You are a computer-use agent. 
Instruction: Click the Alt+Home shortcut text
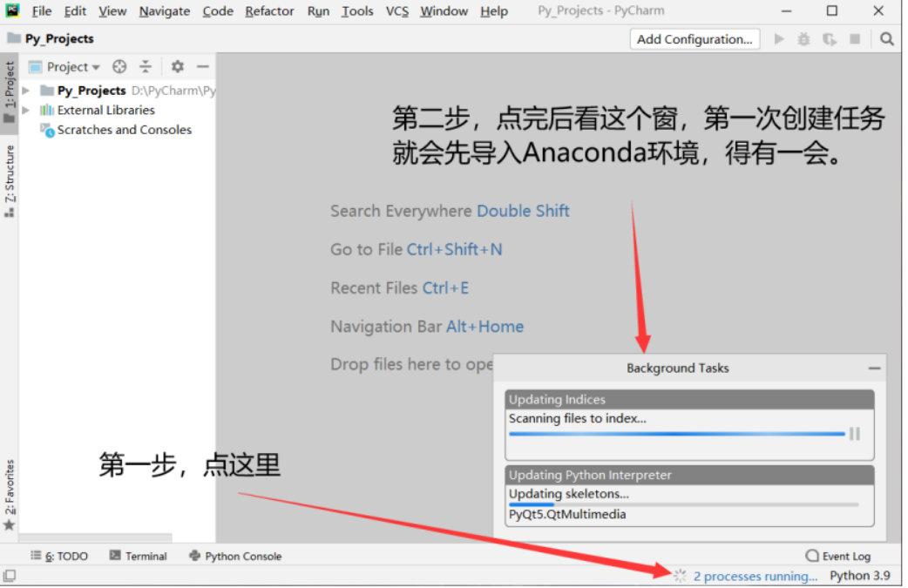(484, 327)
